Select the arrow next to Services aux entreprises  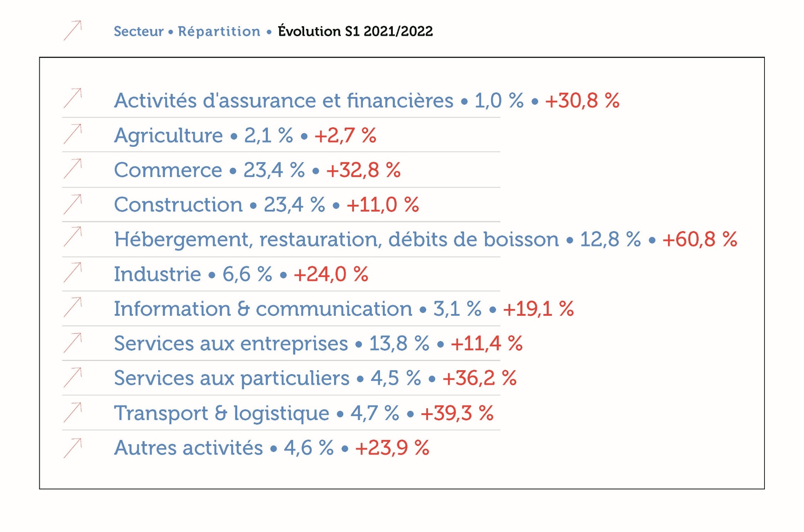click(x=73, y=343)
